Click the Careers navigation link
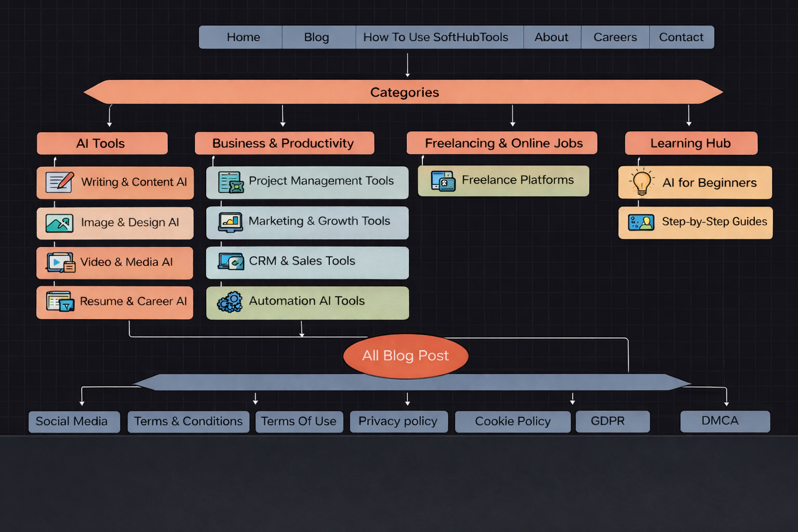This screenshot has height=532, width=798. point(615,37)
